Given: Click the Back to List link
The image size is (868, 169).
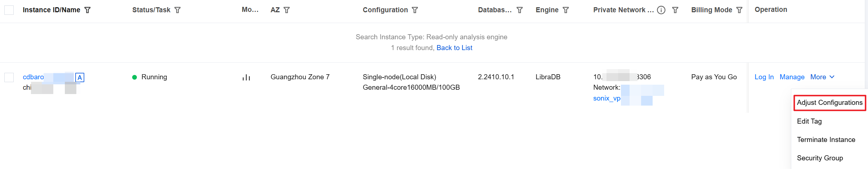Looking at the screenshot, I should tap(454, 48).
